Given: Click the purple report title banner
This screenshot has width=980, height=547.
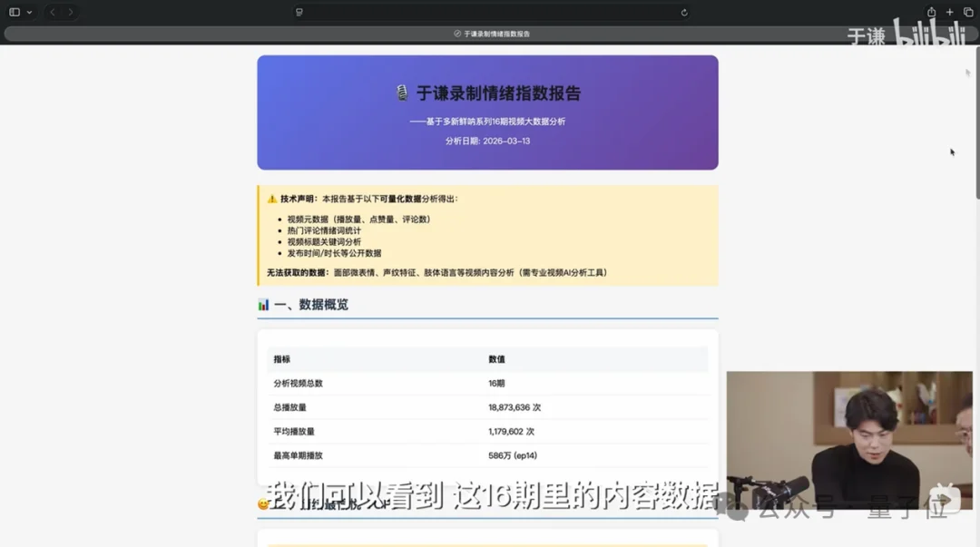Looking at the screenshot, I should click(488, 112).
